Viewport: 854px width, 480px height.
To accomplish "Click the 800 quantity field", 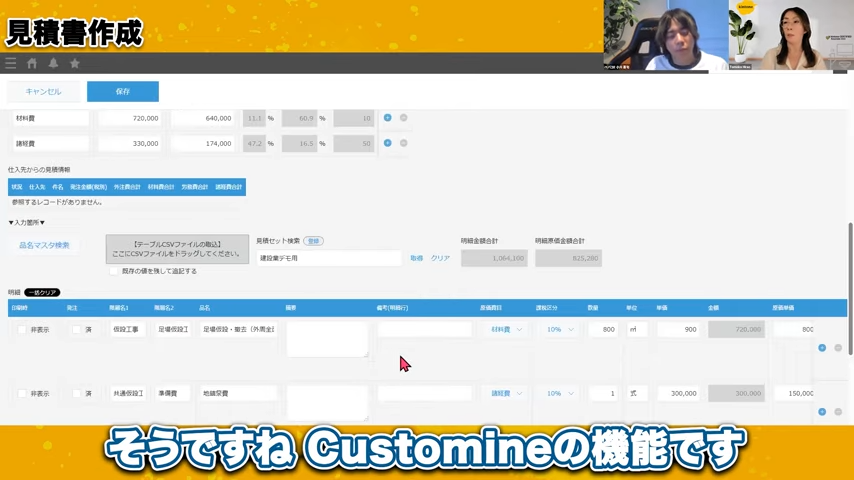I will click(603, 330).
